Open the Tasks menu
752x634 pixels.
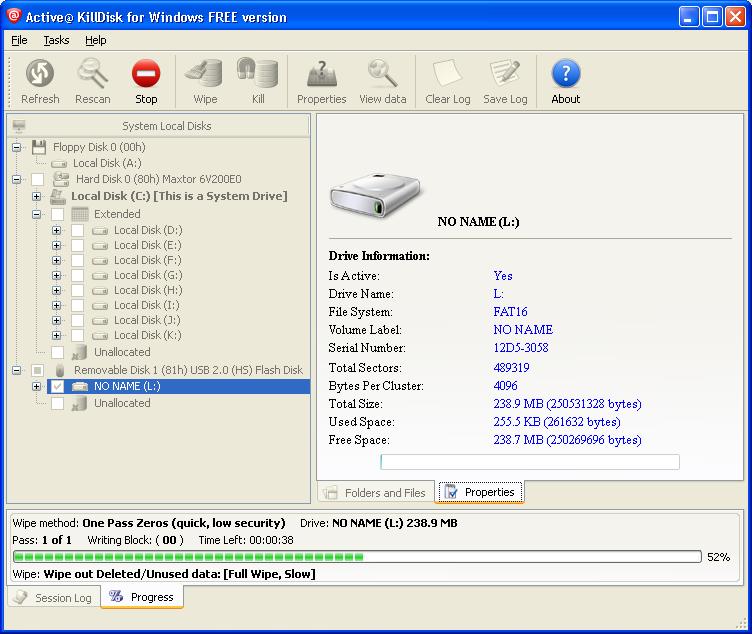[x=57, y=40]
